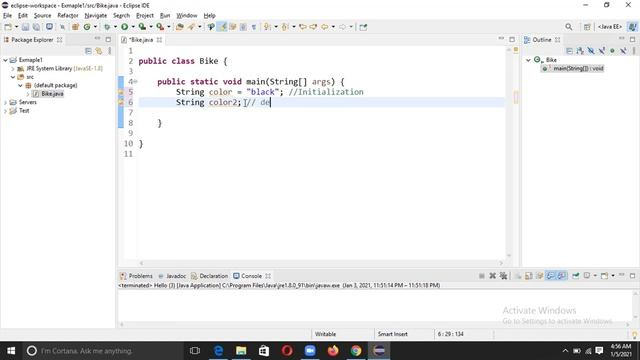Viewport: 640px width, 360px height.
Task: Click the Debug bug icon in the toolbar
Action: (107, 27)
